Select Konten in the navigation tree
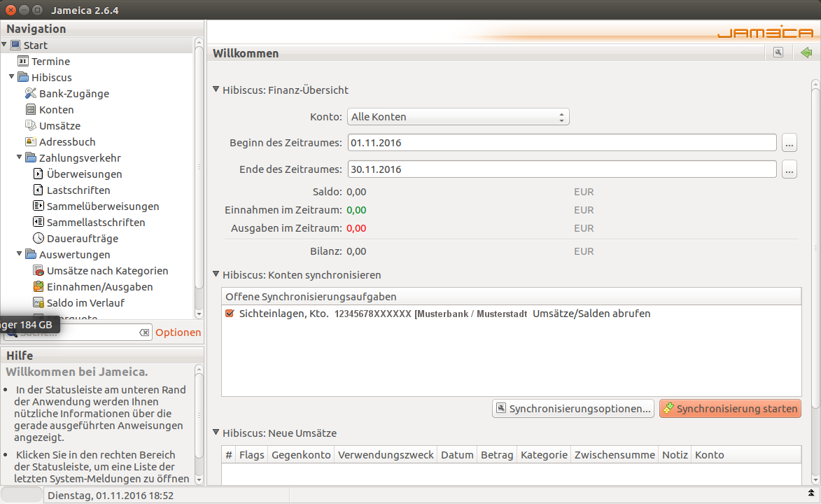The image size is (821, 504). click(x=57, y=109)
